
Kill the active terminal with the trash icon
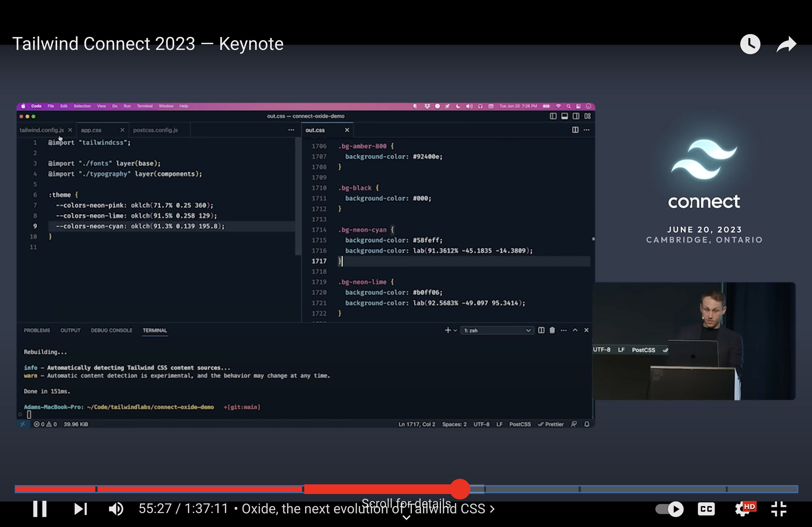click(x=552, y=330)
